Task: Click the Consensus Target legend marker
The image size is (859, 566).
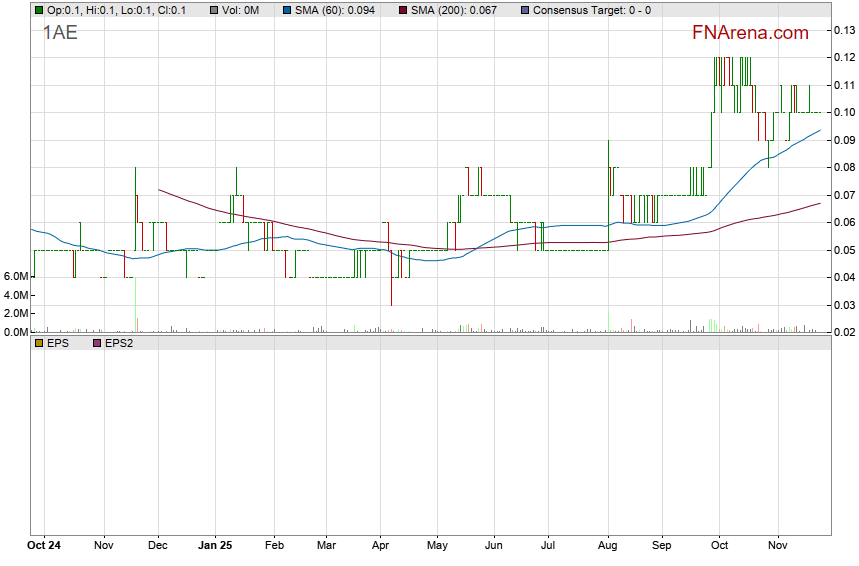Action: click(x=524, y=10)
